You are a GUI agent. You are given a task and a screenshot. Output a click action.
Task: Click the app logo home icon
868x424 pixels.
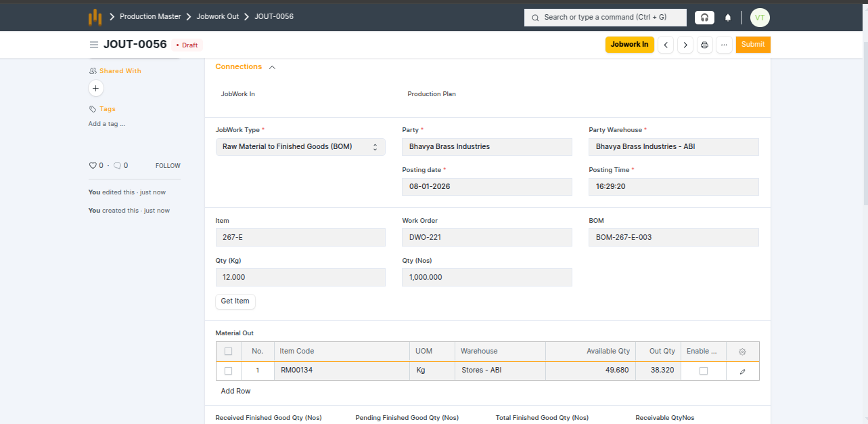pyautogui.click(x=95, y=17)
